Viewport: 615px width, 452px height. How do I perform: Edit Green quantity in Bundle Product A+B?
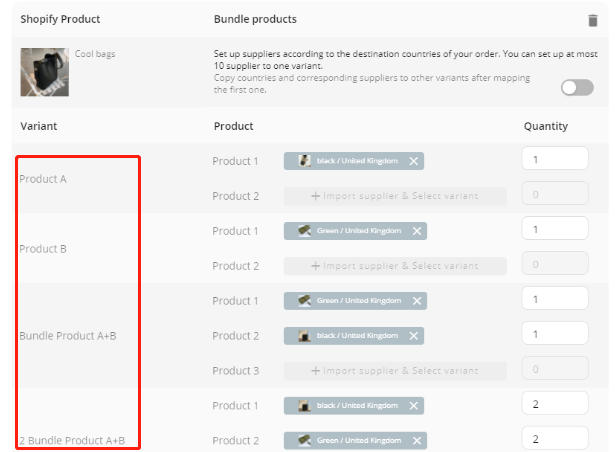click(555, 299)
